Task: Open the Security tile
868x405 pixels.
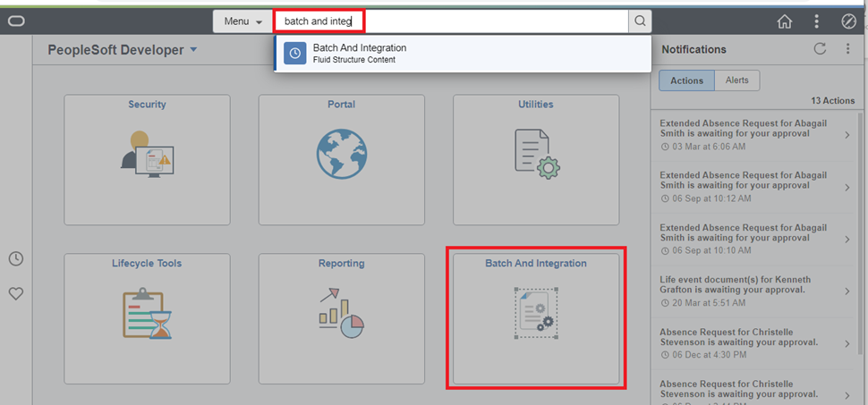Action: pos(147,160)
